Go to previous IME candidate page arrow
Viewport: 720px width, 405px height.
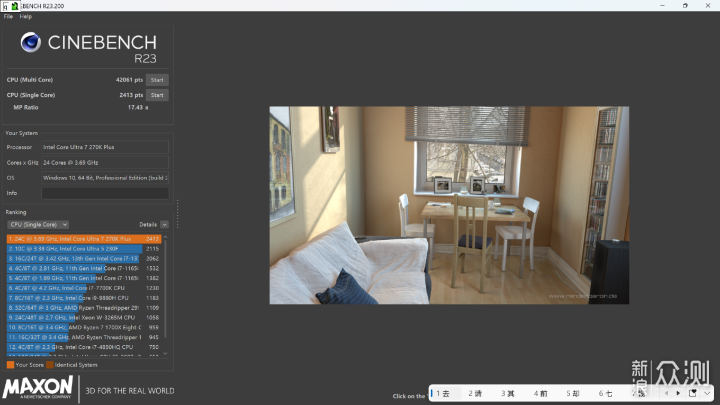(x=666, y=393)
